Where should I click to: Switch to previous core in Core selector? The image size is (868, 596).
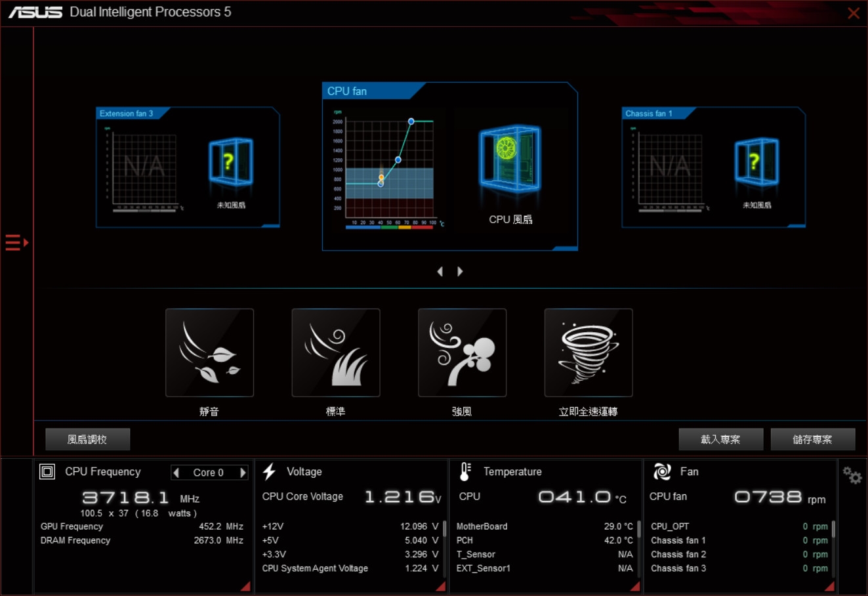pyautogui.click(x=176, y=473)
